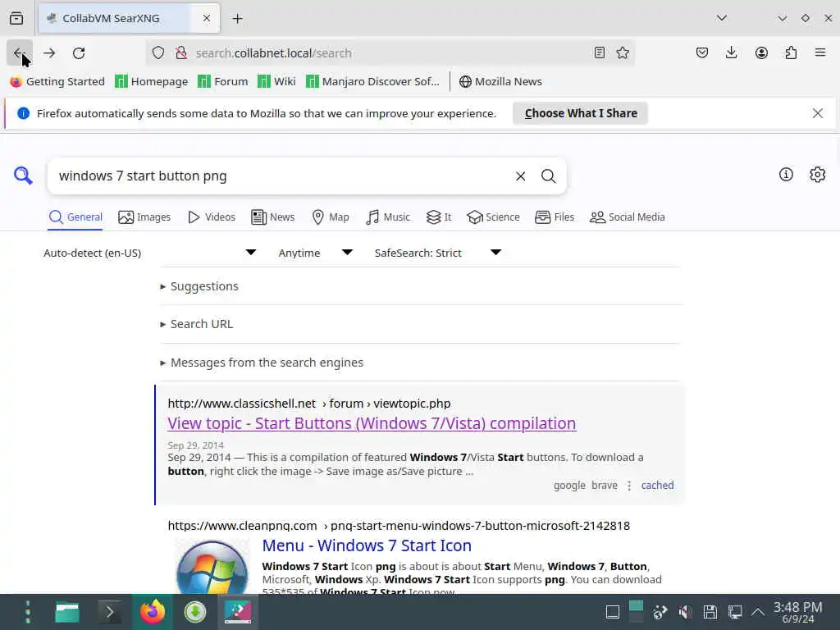This screenshot has height=630, width=840.
Task: List all tabs with the chevron
Action: [x=722, y=18]
